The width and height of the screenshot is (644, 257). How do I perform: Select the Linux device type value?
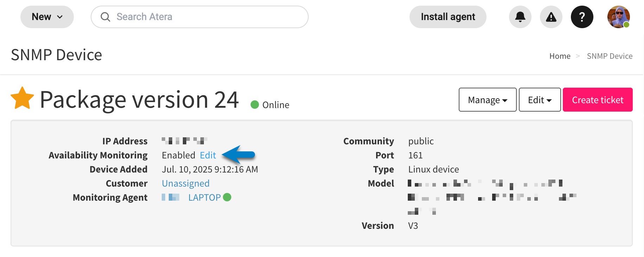point(433,169)
